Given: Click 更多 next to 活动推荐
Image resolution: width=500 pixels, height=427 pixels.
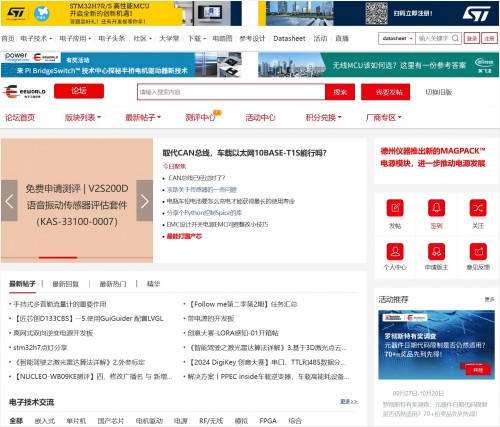Looking at the screenshot, I should 489,299.
